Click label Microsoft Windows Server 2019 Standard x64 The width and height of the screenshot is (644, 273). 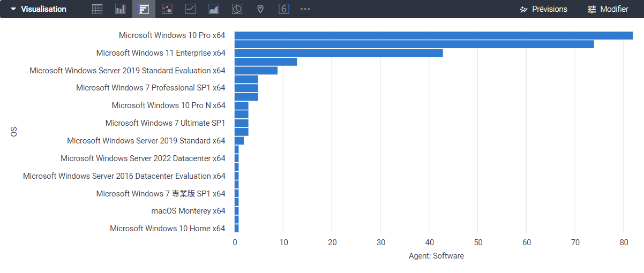pyautogui.click(x=146, y=141)
